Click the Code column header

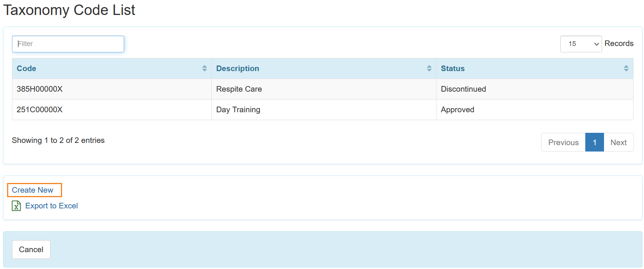click(27, 68)
